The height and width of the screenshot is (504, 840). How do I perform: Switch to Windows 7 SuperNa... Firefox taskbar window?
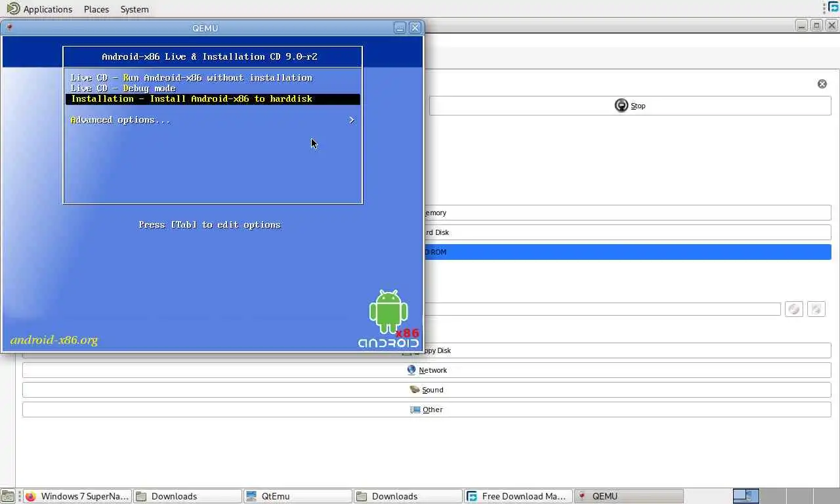[x=77, y=496]
